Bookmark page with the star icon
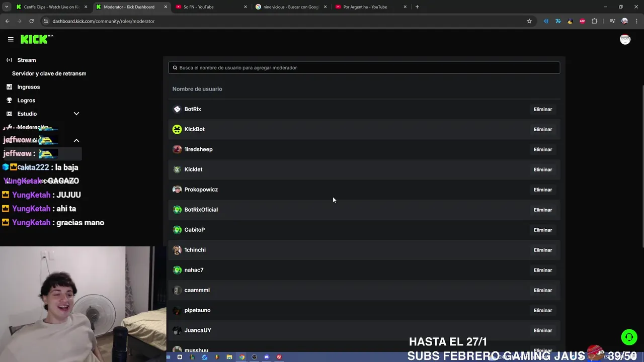Image resolution: width=644 pixels, height=362 pixels. click(529, 21)
